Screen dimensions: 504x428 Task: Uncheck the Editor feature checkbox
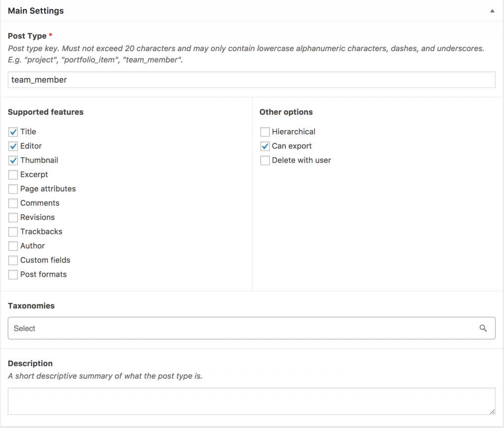click(x=13, y=146)
